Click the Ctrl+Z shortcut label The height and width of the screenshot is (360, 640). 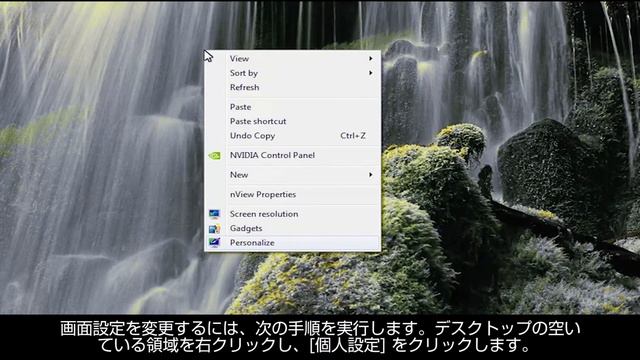[x=353, y=136]
